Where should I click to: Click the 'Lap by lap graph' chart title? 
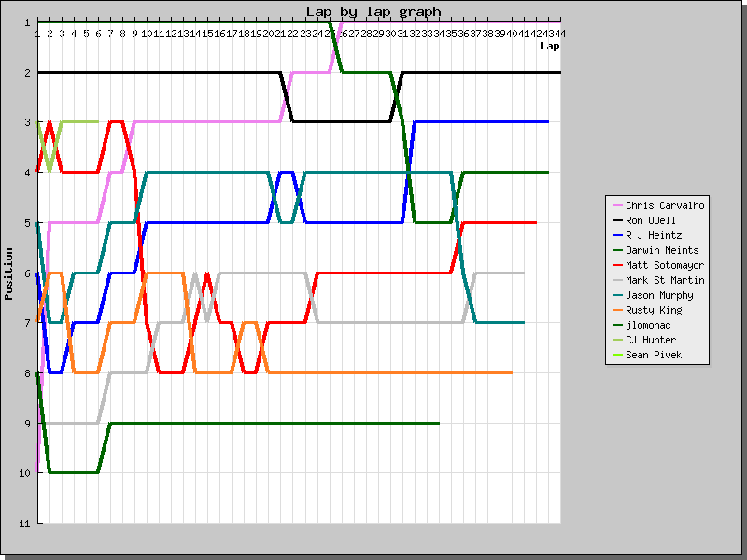click(373, 11)
